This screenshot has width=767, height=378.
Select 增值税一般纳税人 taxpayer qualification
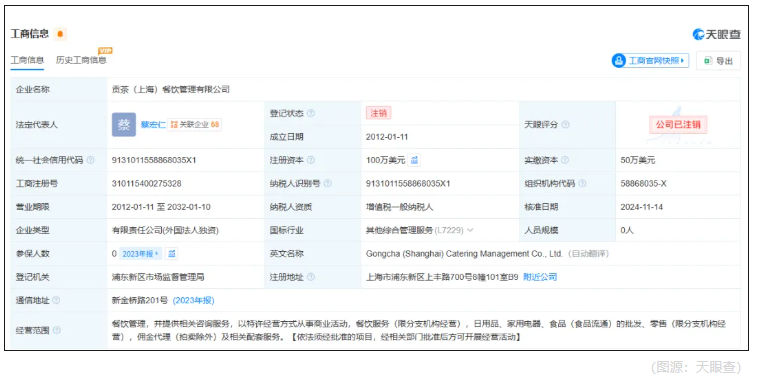[x=400, y=207]
